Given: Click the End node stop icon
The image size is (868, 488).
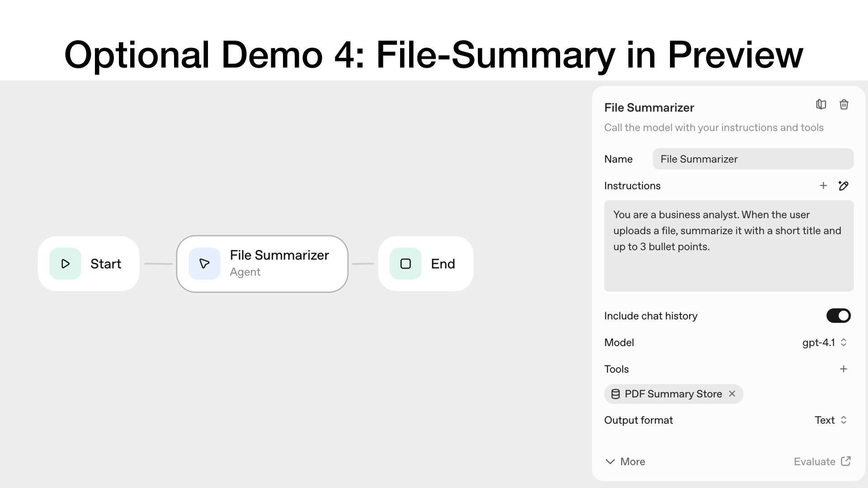Looking at the screenshot, I should [x=406, y=263].
